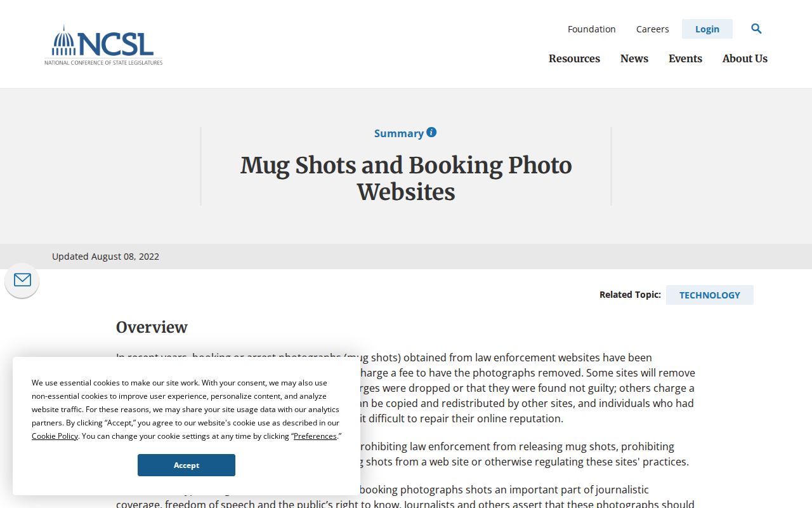Open the Events menu

[x=685, y=58]
